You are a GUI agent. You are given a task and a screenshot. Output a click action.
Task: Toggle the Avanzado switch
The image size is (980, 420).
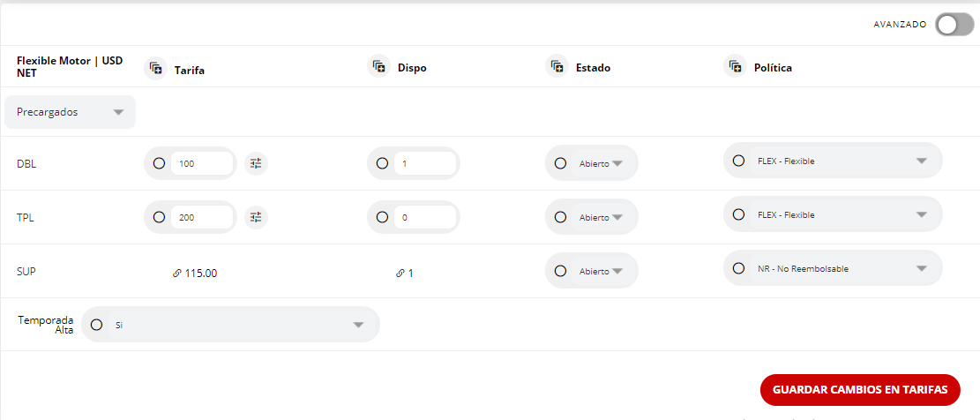(954, 25)
